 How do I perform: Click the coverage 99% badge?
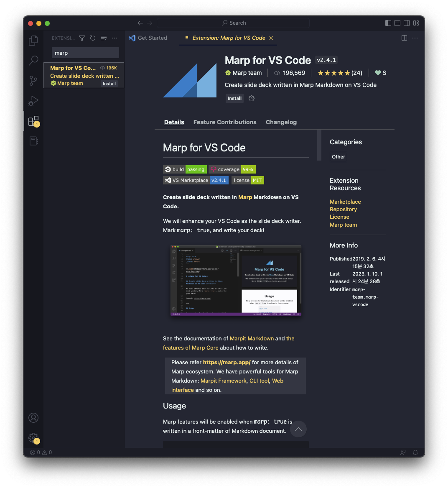point(232,169)
